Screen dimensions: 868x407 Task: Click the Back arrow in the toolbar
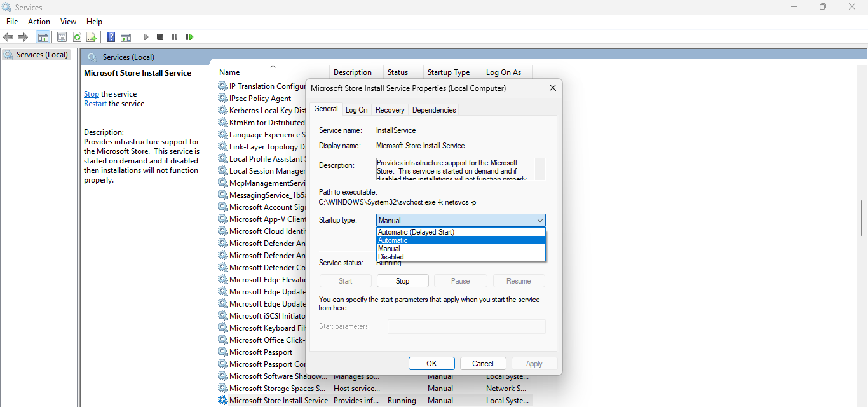coord(8,37)
